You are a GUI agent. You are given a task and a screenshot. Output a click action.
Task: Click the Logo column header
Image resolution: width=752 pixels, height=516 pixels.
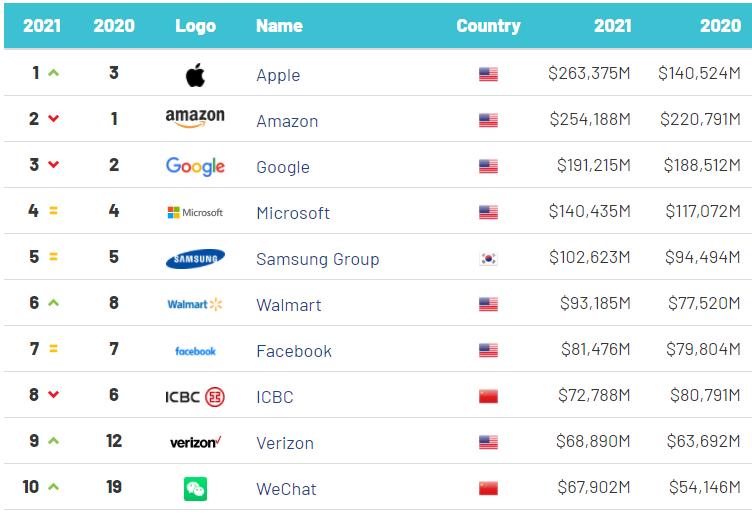click(x=195, y=26)
